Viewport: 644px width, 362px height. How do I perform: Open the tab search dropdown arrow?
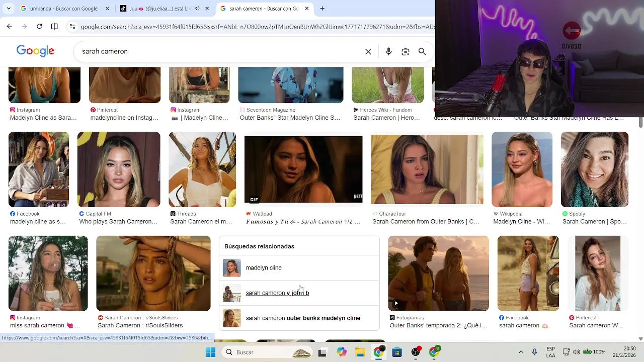click(x=9, y=9)
